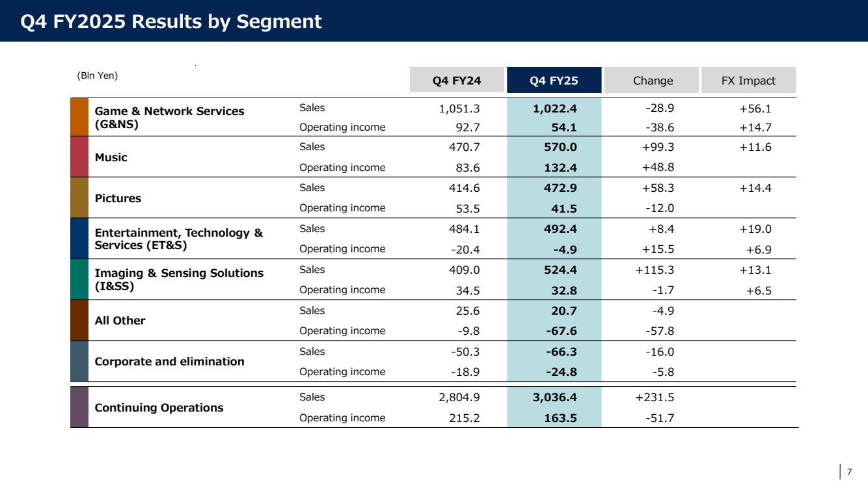Click the Change column header

(x=652, y=81)
